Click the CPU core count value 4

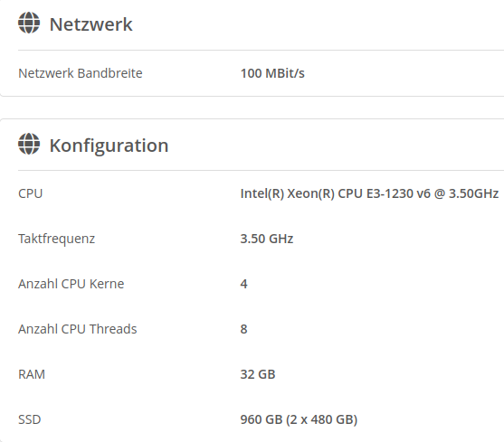[x=244, y=284]
